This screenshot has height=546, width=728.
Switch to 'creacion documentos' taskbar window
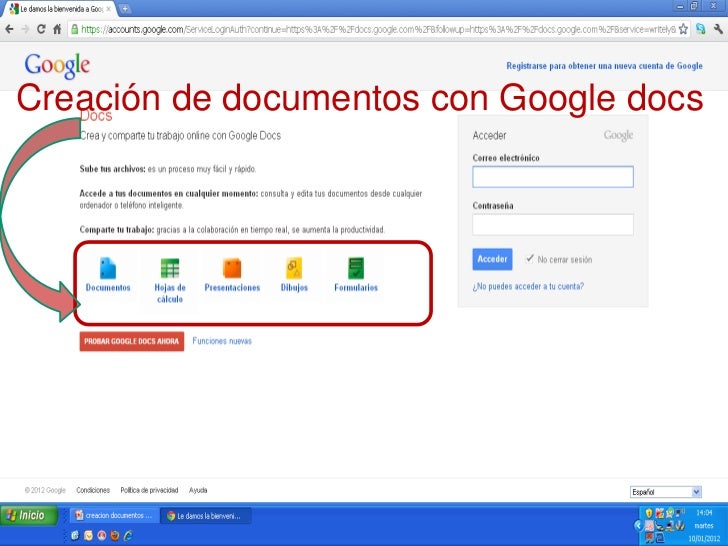(x=113, y=515)
